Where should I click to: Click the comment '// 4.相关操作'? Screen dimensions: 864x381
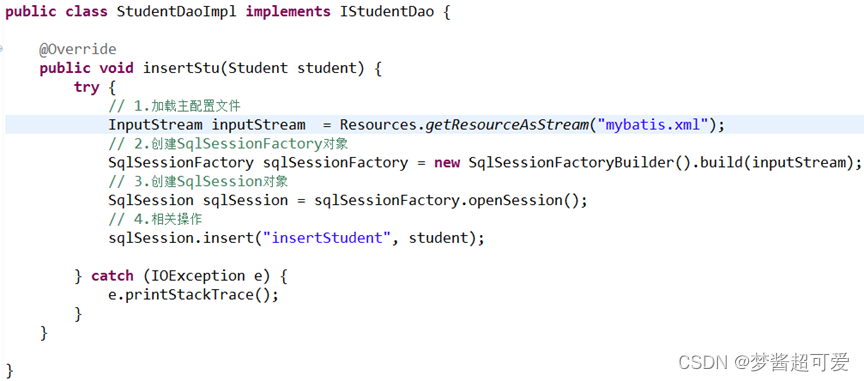155,219
